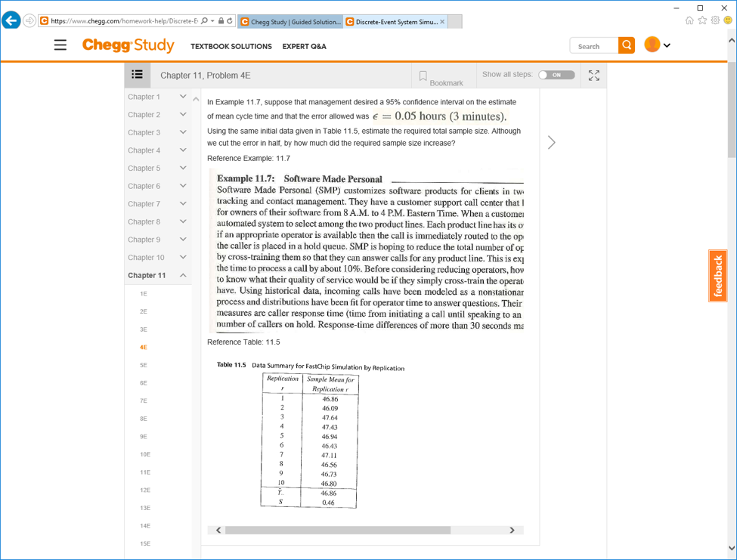Click into the Search input field

594,46
